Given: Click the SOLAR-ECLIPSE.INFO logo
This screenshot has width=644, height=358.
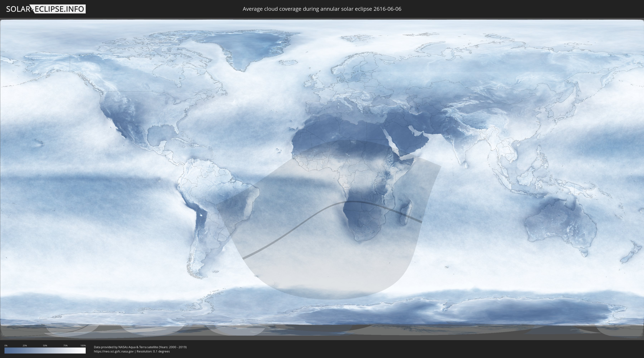Looking at the screenshot, I should pyautogui.click(x=46, y=9).
